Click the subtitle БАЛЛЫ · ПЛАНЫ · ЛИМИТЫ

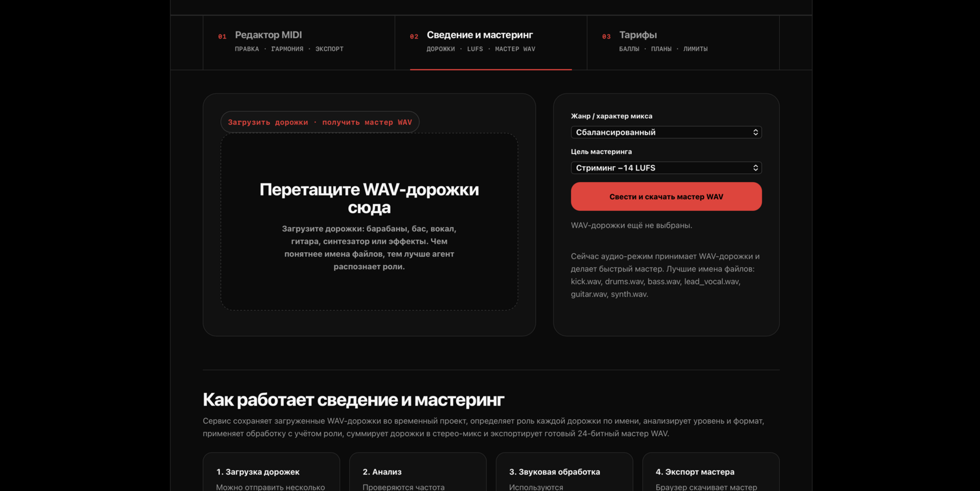(663, 49)
